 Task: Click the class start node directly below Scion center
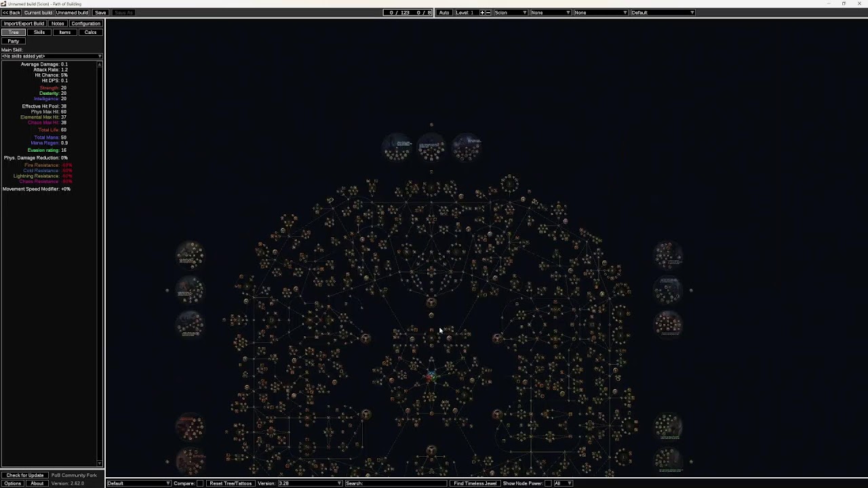[x=431, y=451]
